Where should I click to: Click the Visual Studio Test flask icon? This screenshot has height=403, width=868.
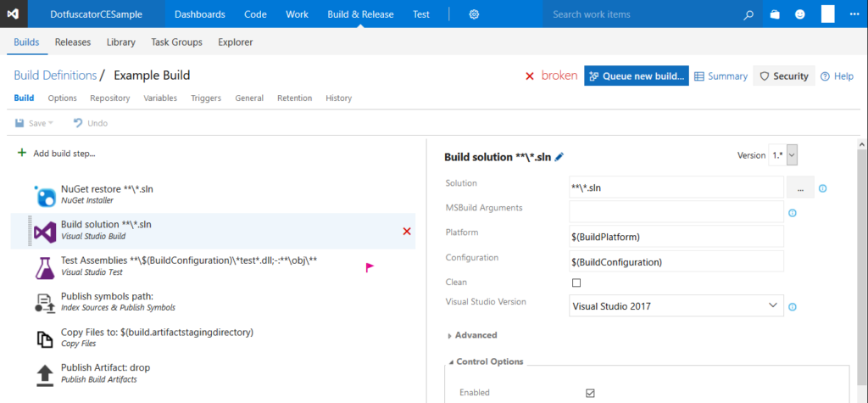pyautogui.click(x=44, y=268)
